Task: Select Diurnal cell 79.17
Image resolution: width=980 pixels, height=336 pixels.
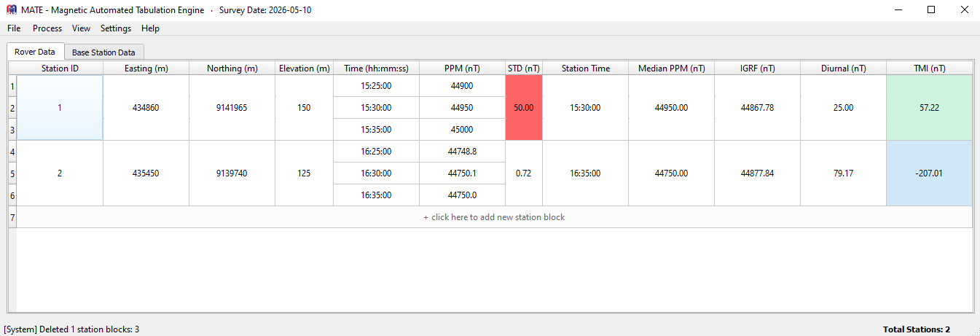Action: [x=843, y=173]
